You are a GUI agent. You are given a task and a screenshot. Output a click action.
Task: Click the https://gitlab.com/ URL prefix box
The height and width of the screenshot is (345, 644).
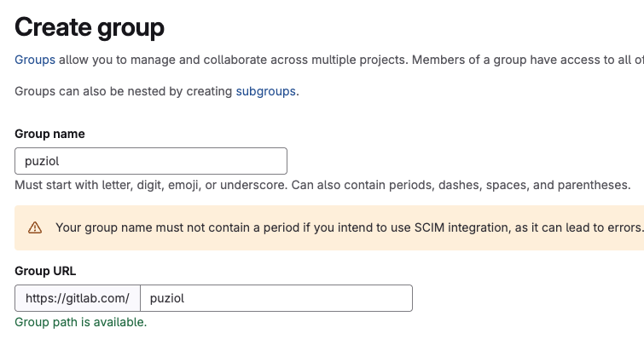point(78,298)
